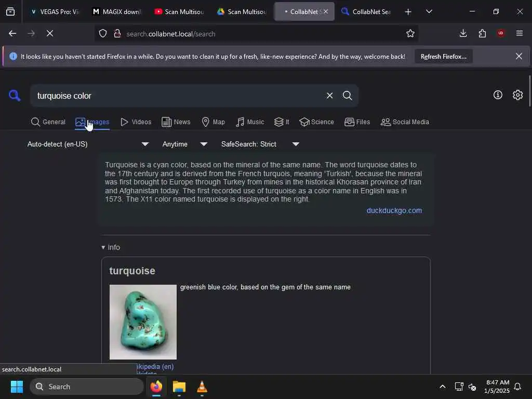
Task: Select the Images search category
Action: coord(92,122)
